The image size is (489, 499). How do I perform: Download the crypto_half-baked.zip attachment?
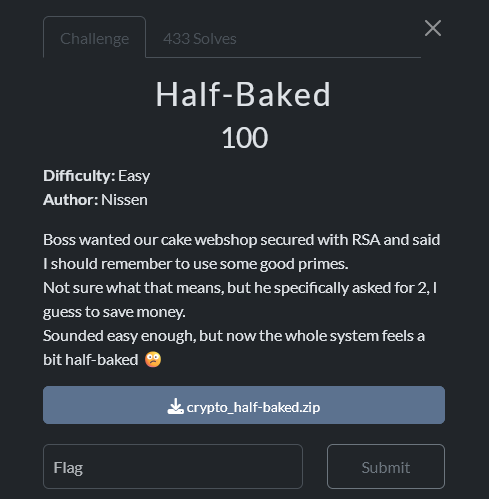244,405
